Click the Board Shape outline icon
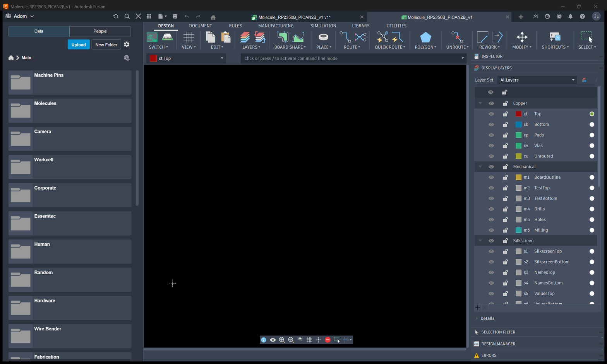This screenshot has width=607, height=364. click(283, 37)
